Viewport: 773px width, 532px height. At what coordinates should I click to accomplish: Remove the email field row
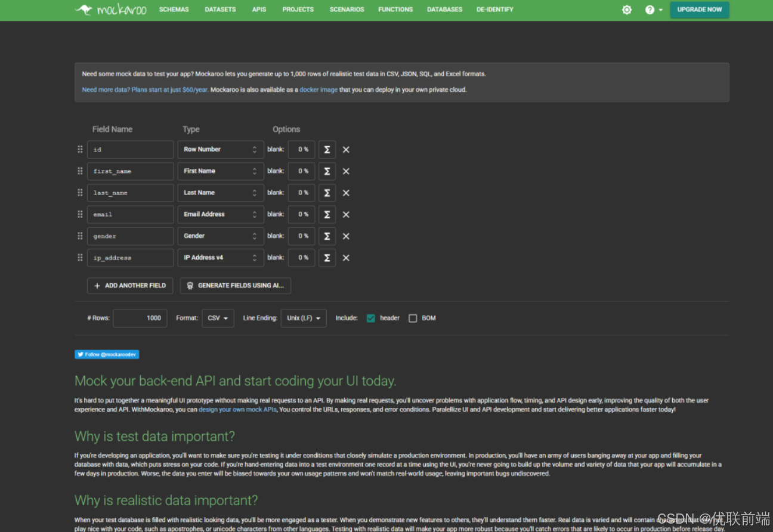tap(346, 215)
